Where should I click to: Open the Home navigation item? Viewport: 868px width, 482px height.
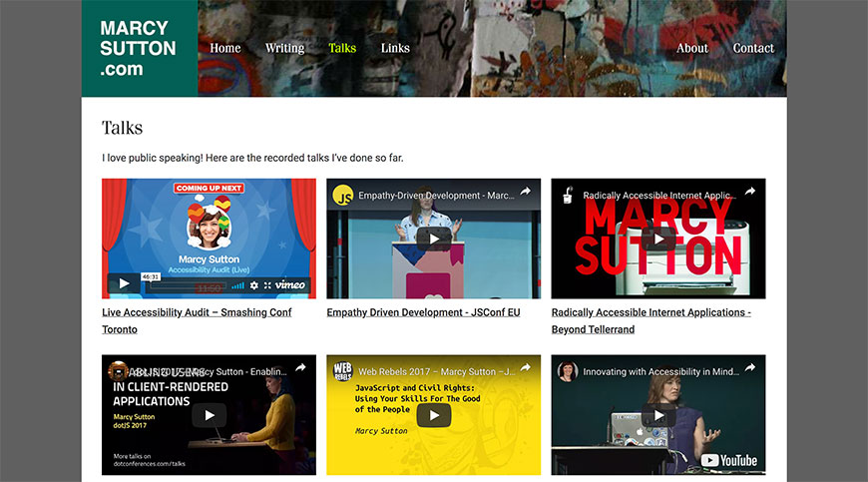click(x=225, y=48)
